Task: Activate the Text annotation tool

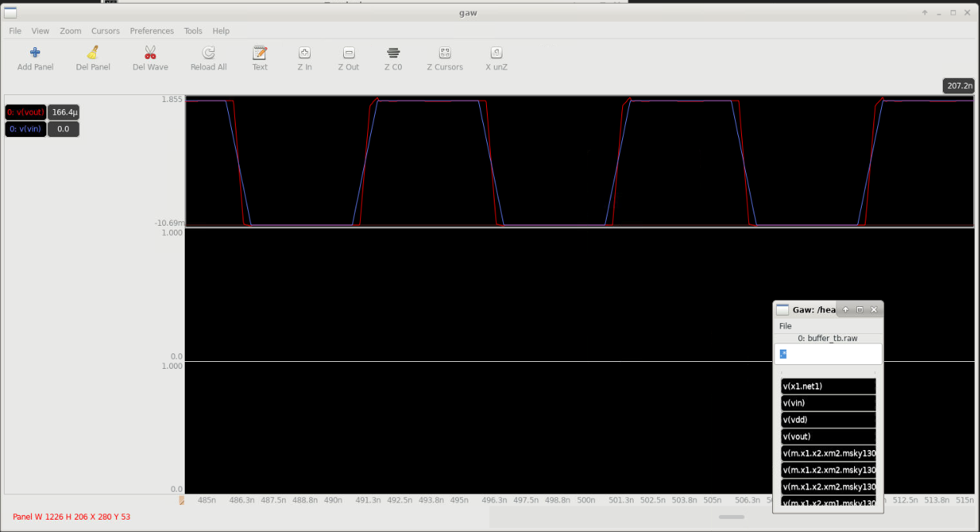Action: click(260, 53)
